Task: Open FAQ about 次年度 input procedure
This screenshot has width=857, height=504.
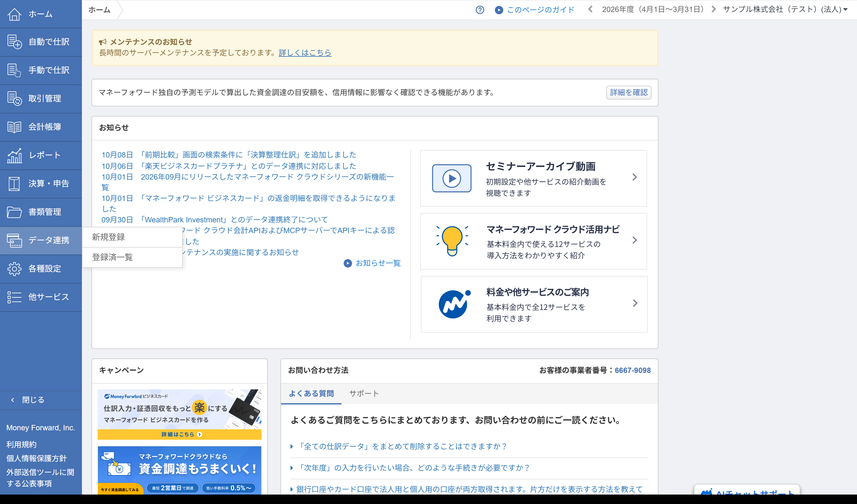Action: click(413, 467)
